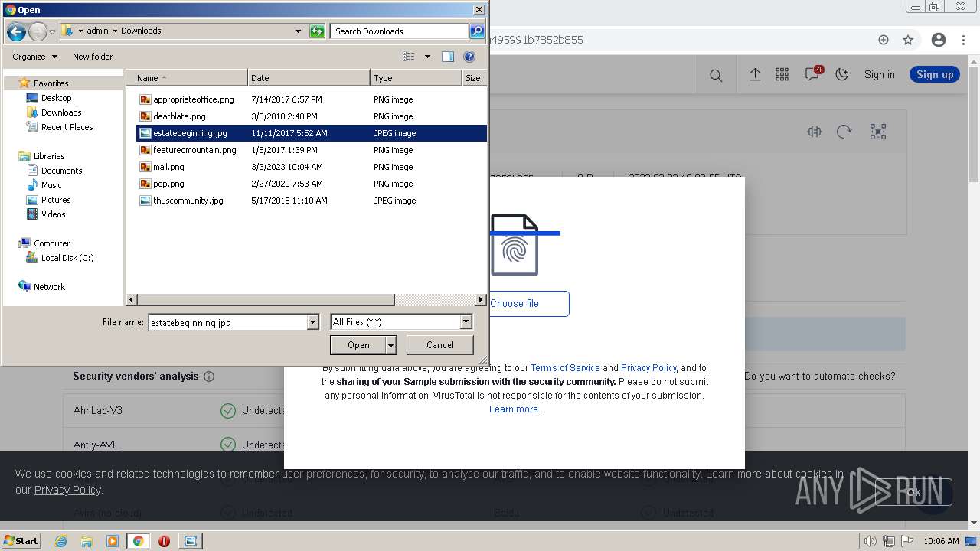Expand the address path history dropdown
Viewport: 980px width, 551px height.
tap(298, 31)
